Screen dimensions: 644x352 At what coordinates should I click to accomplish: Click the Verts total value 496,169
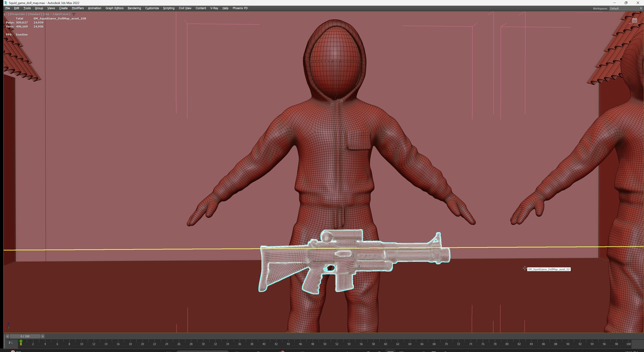click(x=22, y=27)
